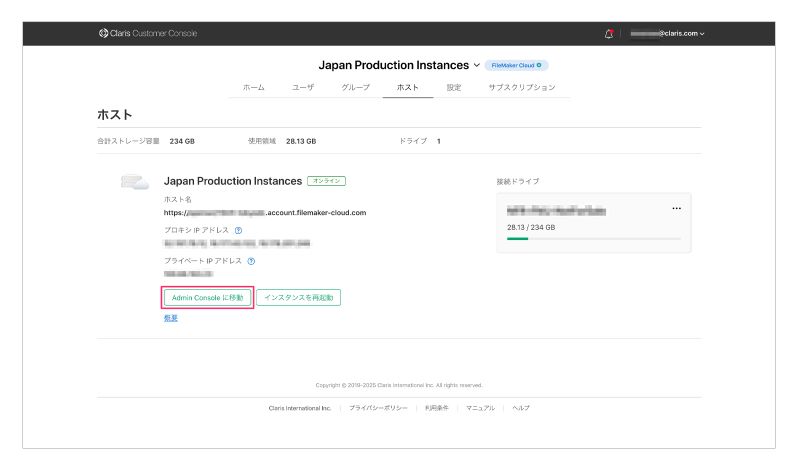The height and width of the screenshot is (474, 800).
Task: Click the FileMaker Cloud badge
Action: coord(516,65)
